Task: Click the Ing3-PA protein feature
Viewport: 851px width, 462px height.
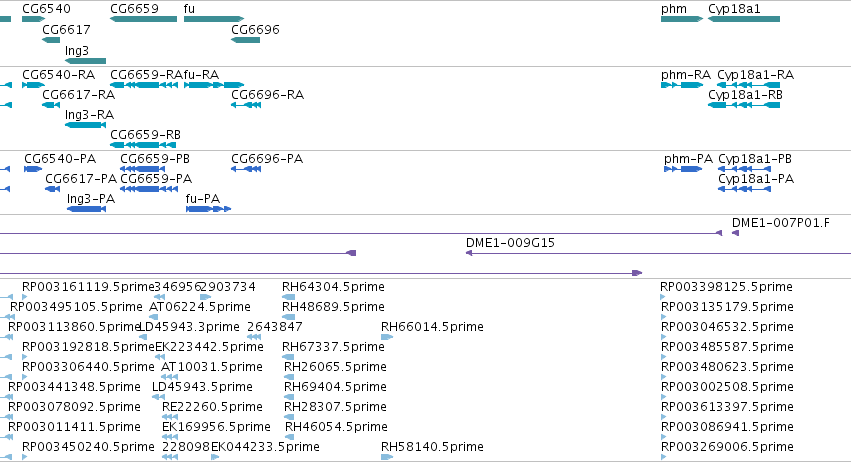Action: click(x=86, y=209)
